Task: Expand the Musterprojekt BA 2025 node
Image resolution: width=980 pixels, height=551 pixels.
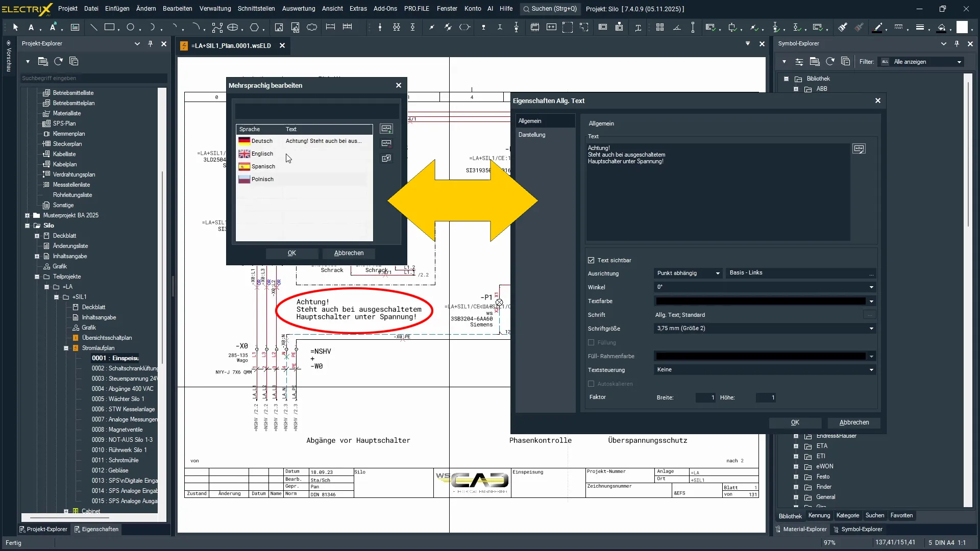Action: pyautogui.click(x=27, y=215)
